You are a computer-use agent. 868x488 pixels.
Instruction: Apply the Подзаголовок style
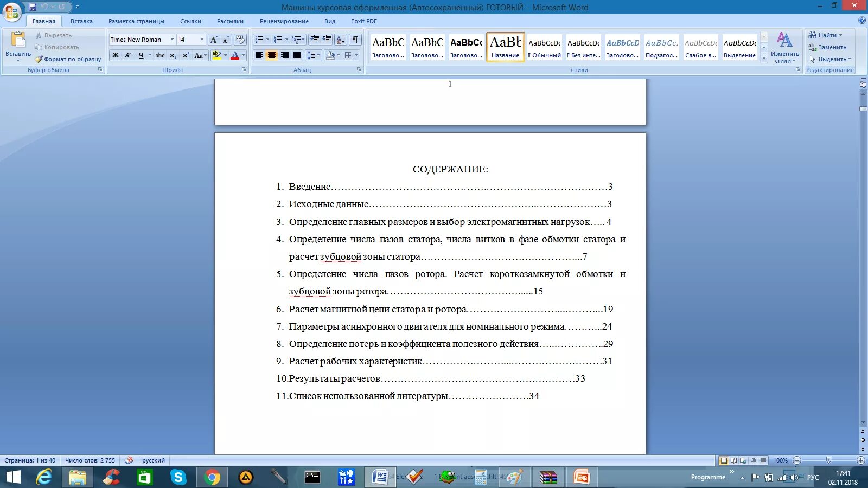(x=662, y=47)
